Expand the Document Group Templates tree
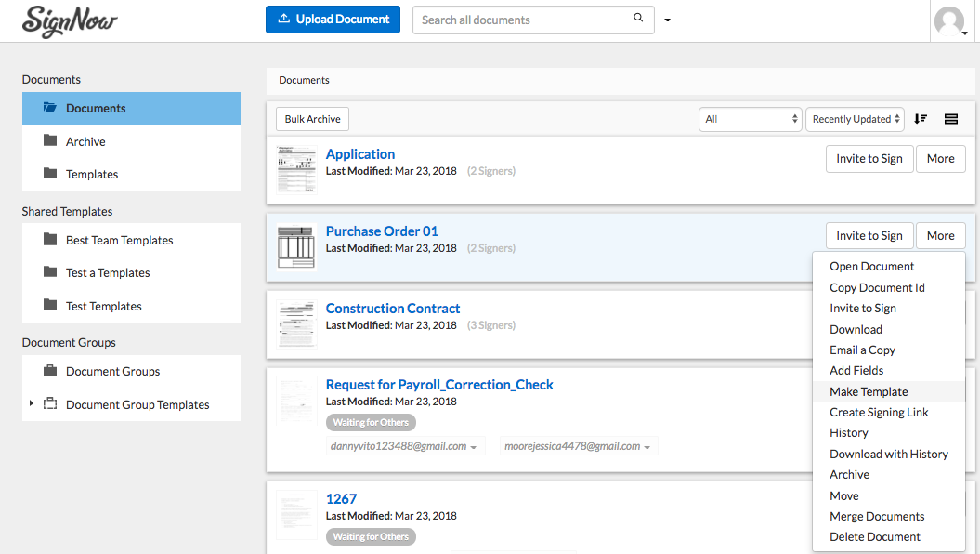The image size is (980, 554). [31, 404]
